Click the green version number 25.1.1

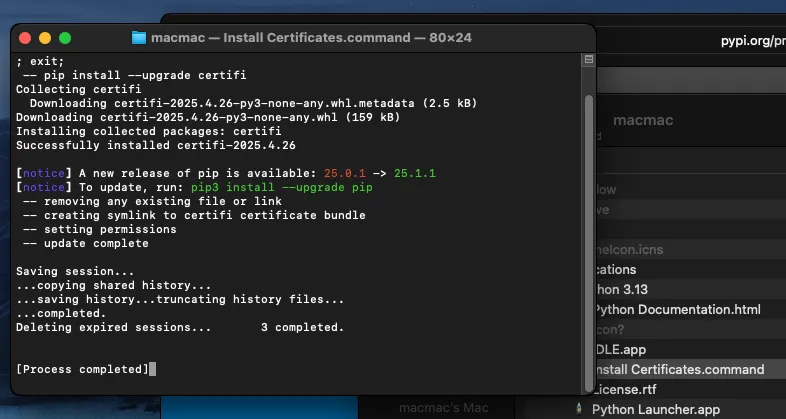coord(415,173)
